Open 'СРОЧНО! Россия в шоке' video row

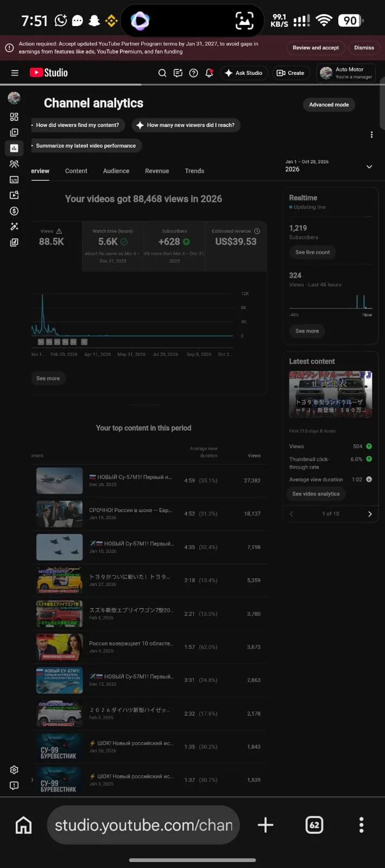click(x=149, y=514)
